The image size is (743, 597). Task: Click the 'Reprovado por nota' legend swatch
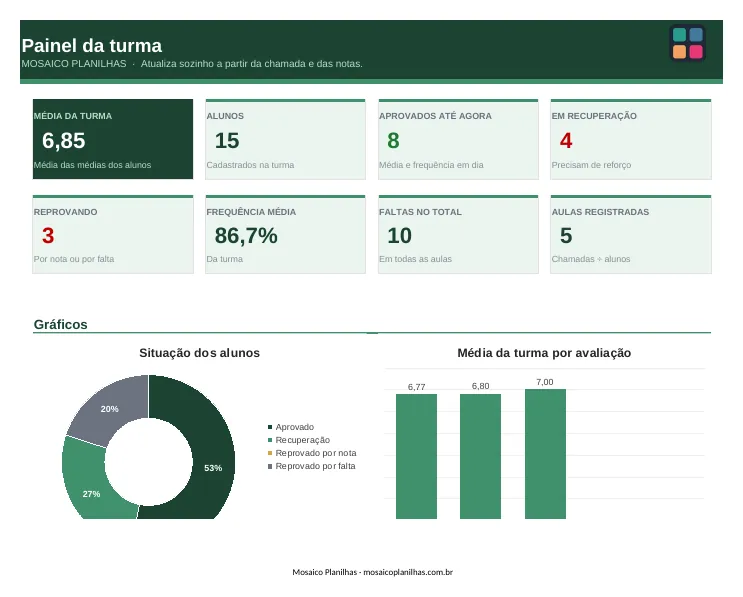270,453
